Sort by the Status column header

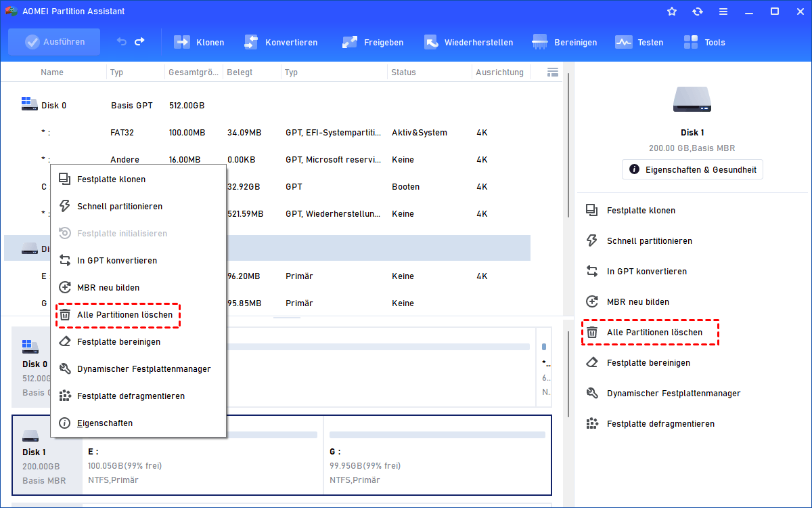click(403, 72)
